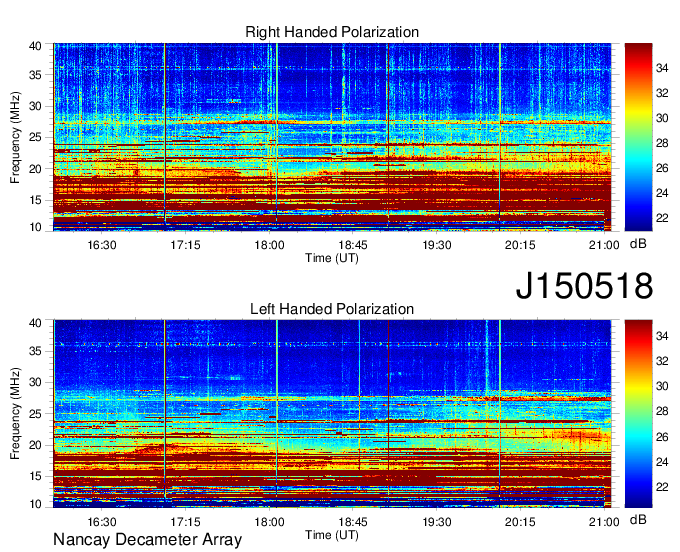Click the dB unit label beside Right Handed colorbar
Image resolution: width=680 pixels, height=552 pixels.
coord(638,244)
